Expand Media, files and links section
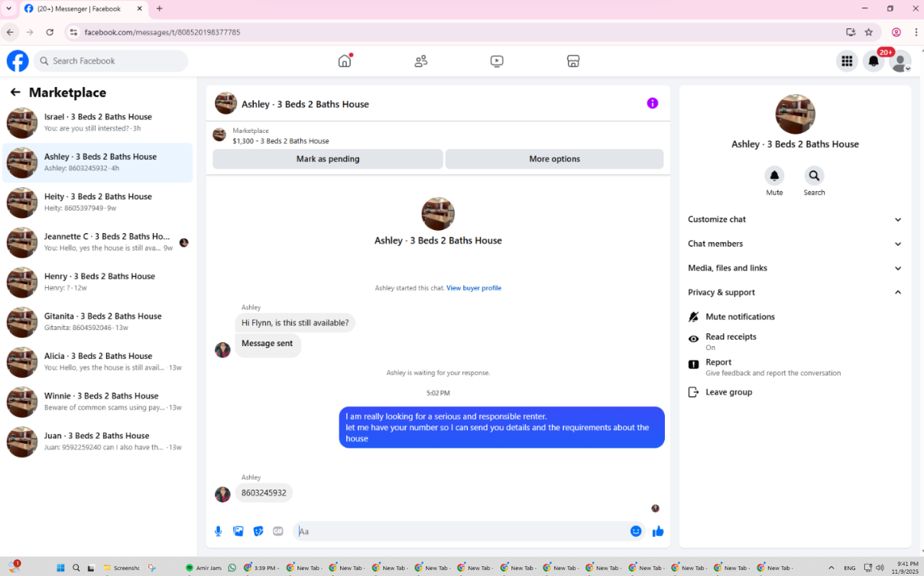 (795, 268)
